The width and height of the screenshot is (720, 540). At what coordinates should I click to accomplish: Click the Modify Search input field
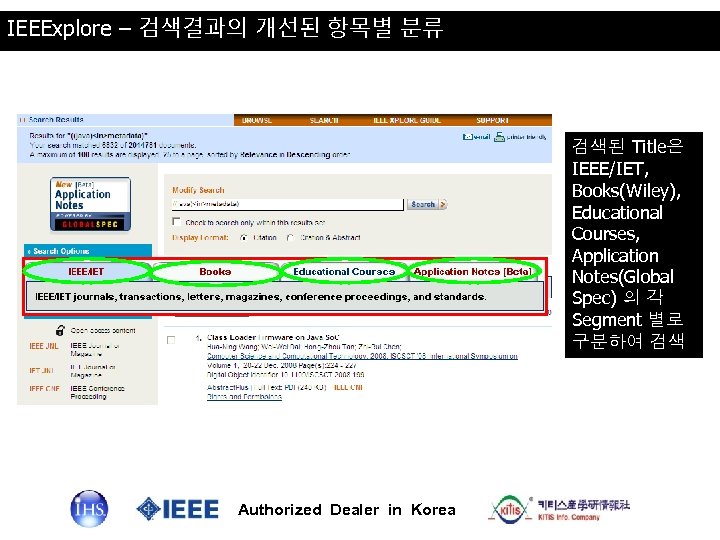click(287, 204)
